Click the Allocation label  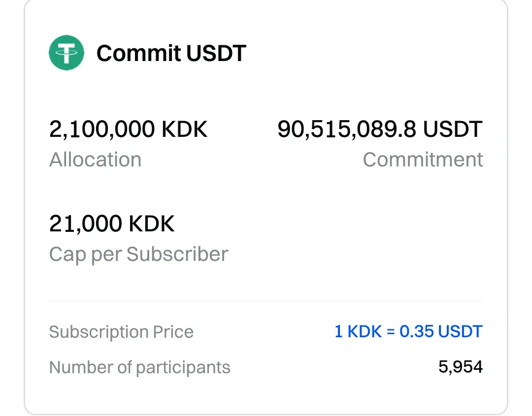95,160
